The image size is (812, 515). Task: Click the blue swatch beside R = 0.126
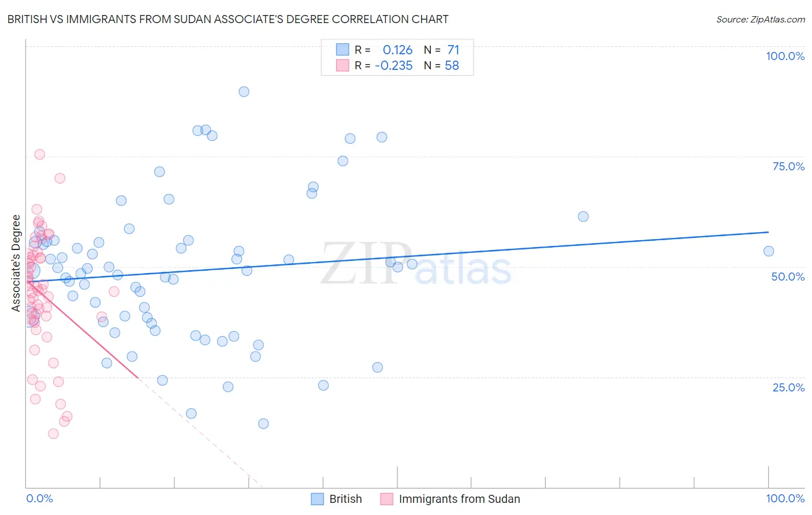(342, 50)
